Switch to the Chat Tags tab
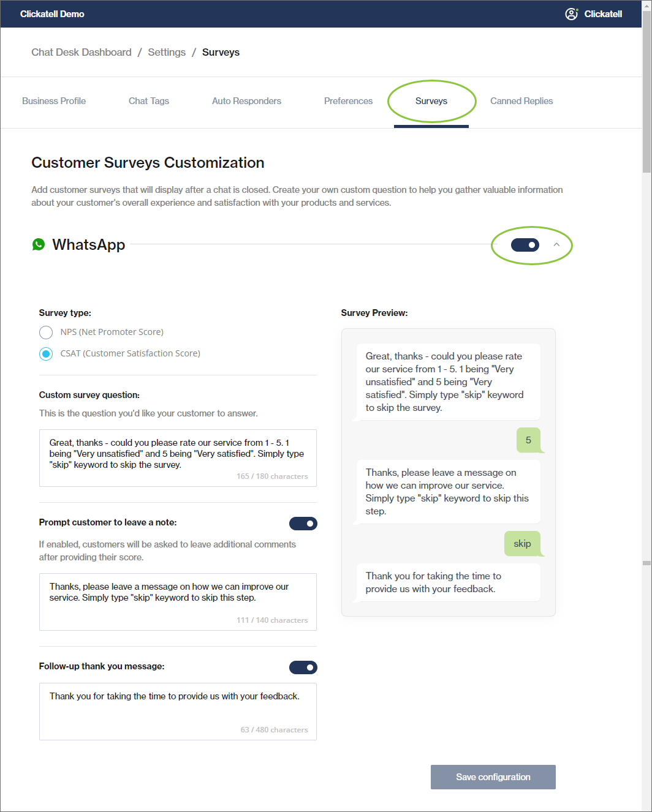Image resolution: width=652 pixels, height=812 pixels. (149, 101)
